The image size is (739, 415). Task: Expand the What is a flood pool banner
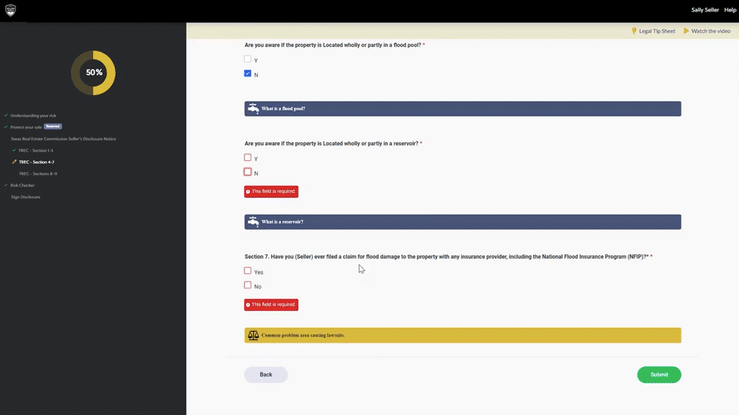click(x=462, y=109)
